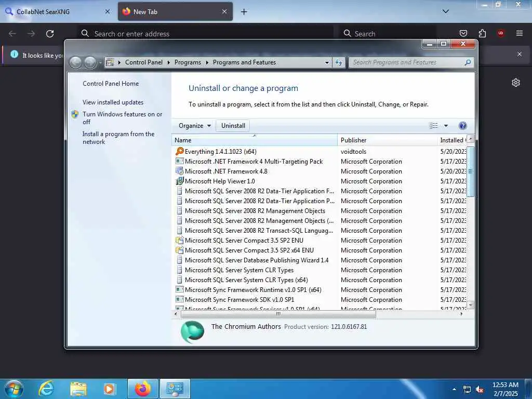This screenshot has width=532, height=399.
Task: Open the Firefox application menu
Action: pos(520,33)
